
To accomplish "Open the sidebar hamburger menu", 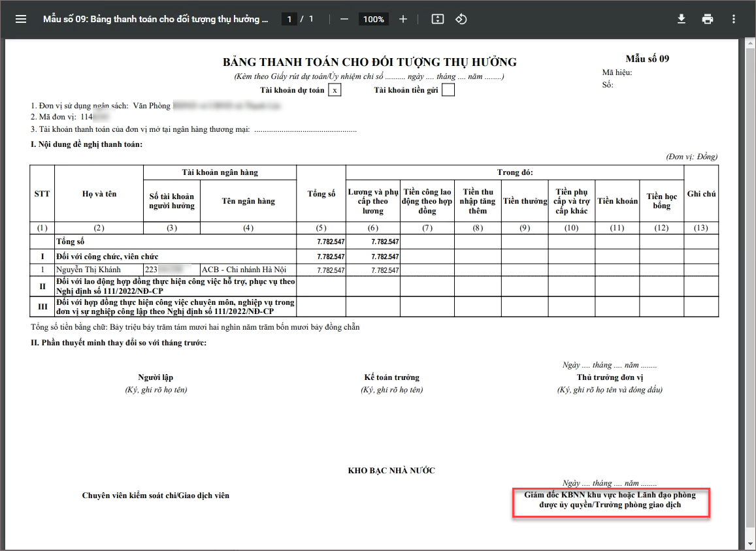I will coord(21,19).
